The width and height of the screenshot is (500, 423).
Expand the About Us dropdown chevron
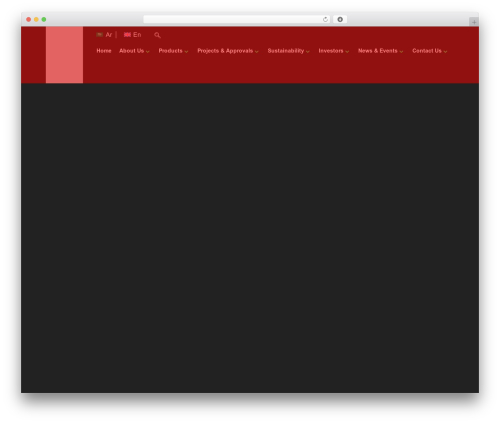(x=147, y=52)
